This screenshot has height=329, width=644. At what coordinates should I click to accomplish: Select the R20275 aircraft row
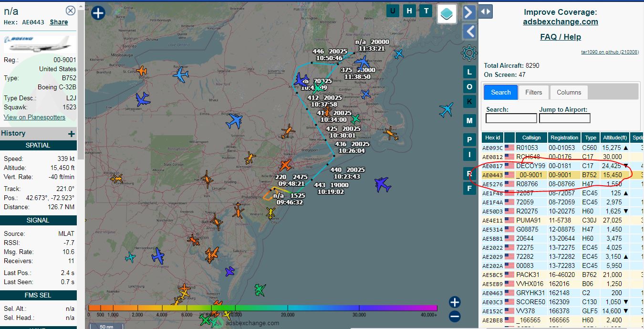562,211
